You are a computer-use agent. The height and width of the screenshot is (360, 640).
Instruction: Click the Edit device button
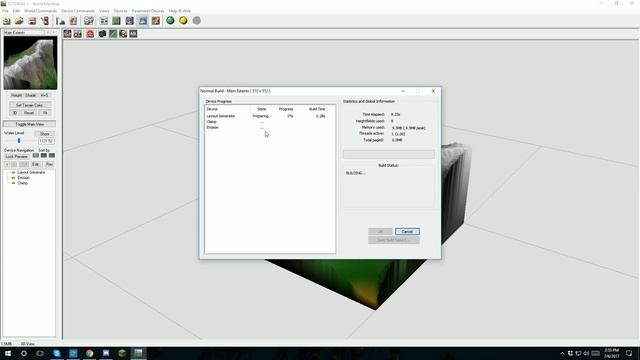click(36, 164)
